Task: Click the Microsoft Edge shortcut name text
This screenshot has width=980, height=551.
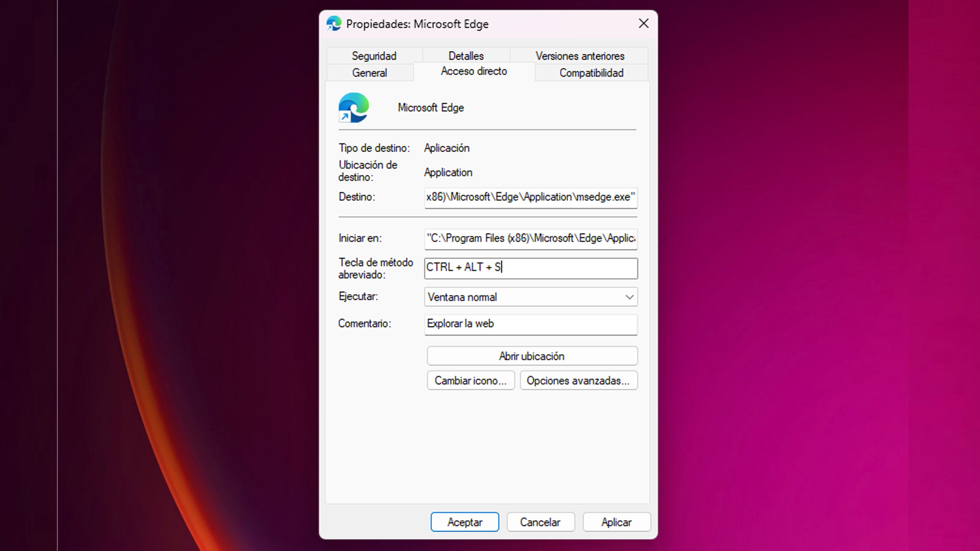Action: (431, 108)
